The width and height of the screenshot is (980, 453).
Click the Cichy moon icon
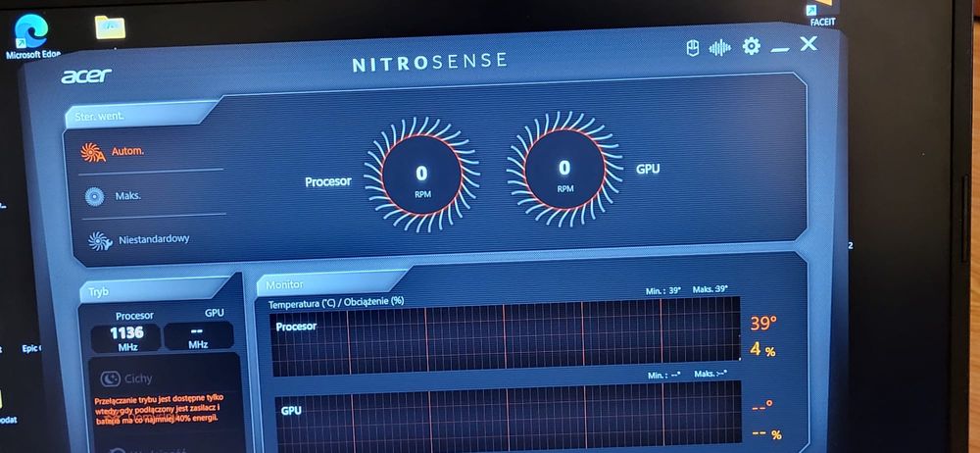pyautogui.click(x=111, y=378)
